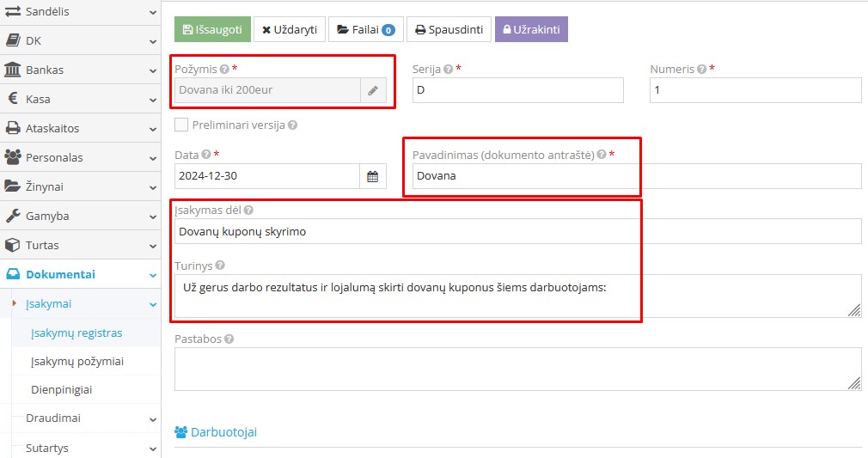This screenshot has width=868, height=458.
Task: Click help icon beside Pastabos label
Action: (229, 339)
